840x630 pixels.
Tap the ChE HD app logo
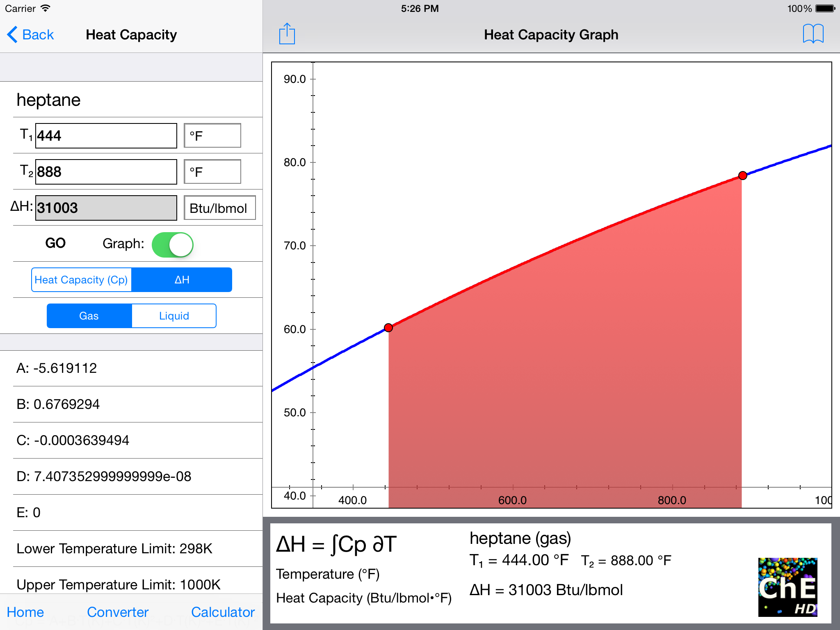pos(787,587)
